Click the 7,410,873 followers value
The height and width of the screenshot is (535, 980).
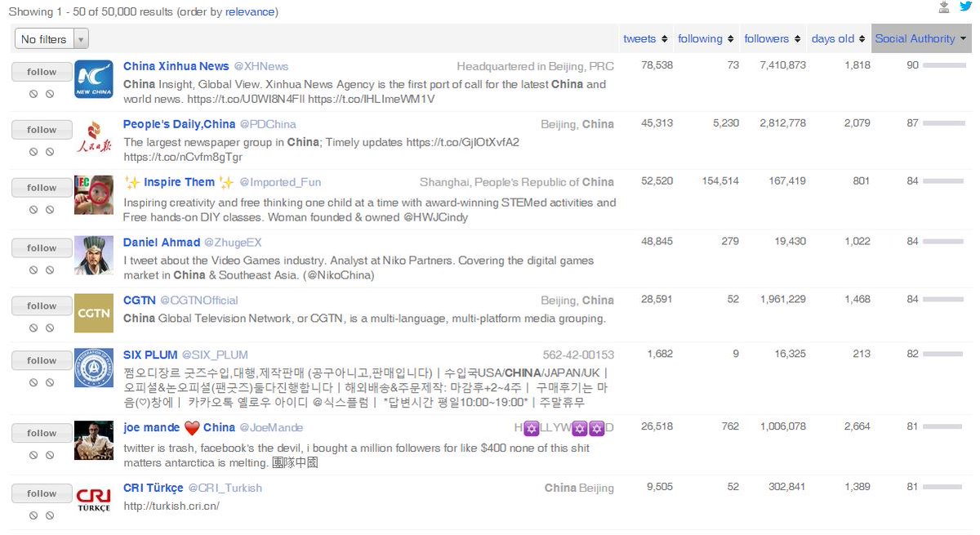point(782,65)
